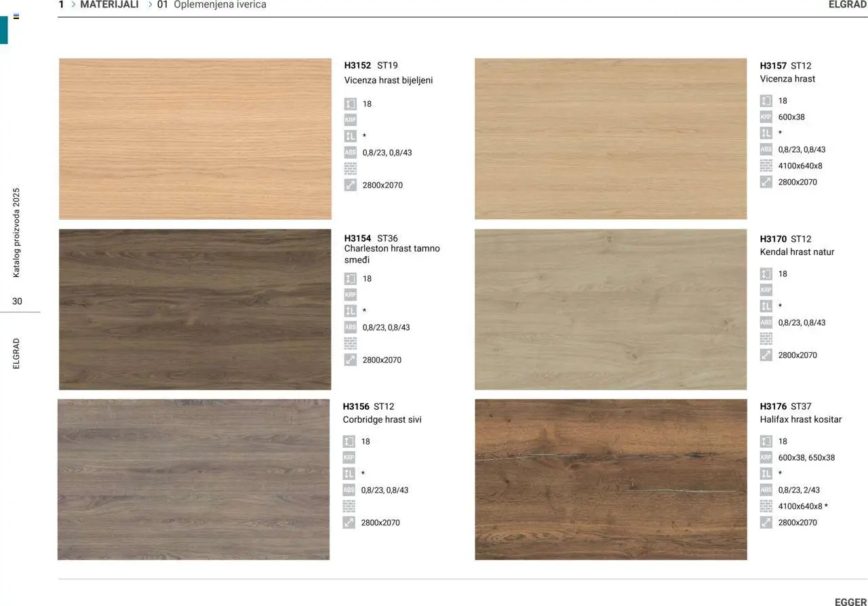Select MATERIJALI in the breadcrumb
The height and width of the screenshot is (606, 868).
[x=109, y=5]
